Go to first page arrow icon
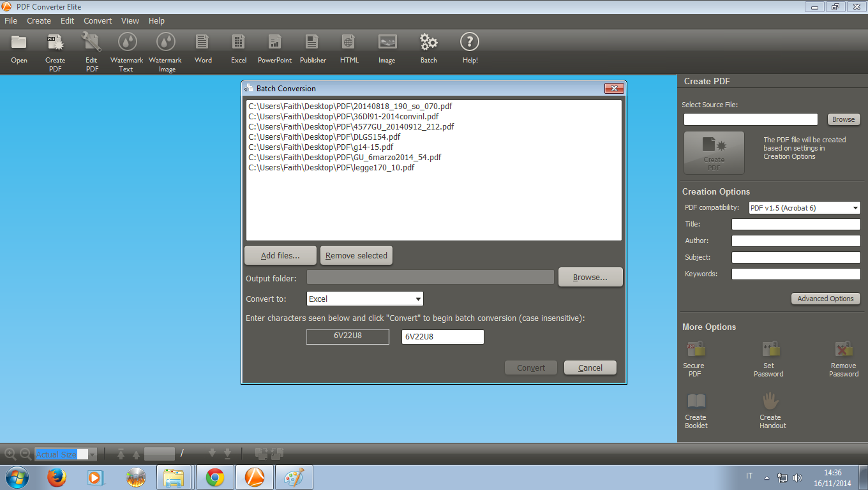This screenshot has width=868, height=490. [121, 454]
